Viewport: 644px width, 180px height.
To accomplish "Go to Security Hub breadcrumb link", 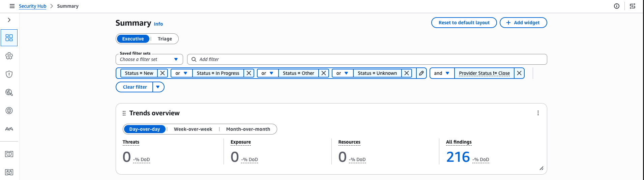I will [x=32, y=6].
